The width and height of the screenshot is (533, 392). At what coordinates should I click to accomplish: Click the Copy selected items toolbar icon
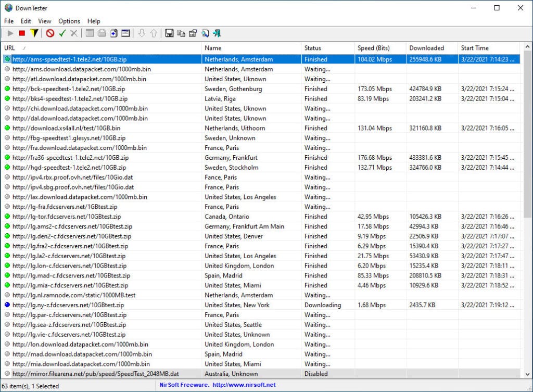[181, 33]
